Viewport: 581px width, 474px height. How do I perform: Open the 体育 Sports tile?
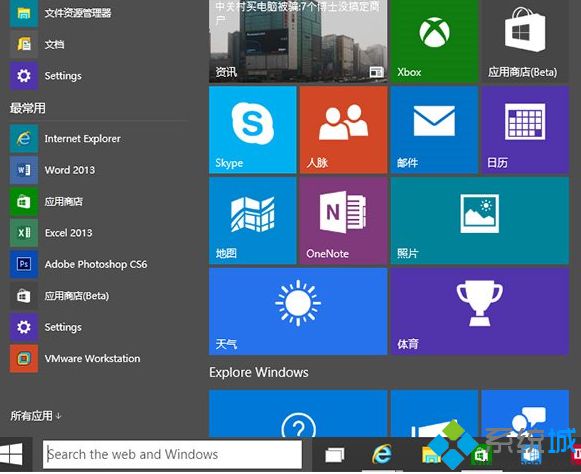click(479, 311)
